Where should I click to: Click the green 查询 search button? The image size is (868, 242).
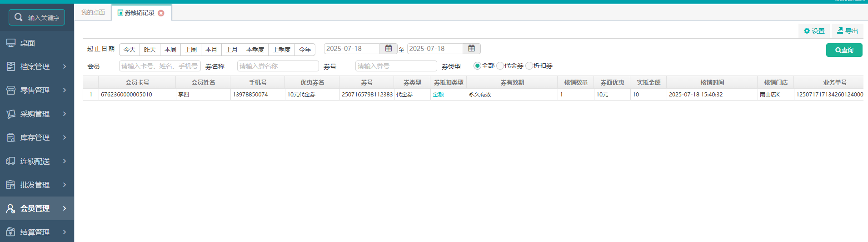click(x=844, y=50)
